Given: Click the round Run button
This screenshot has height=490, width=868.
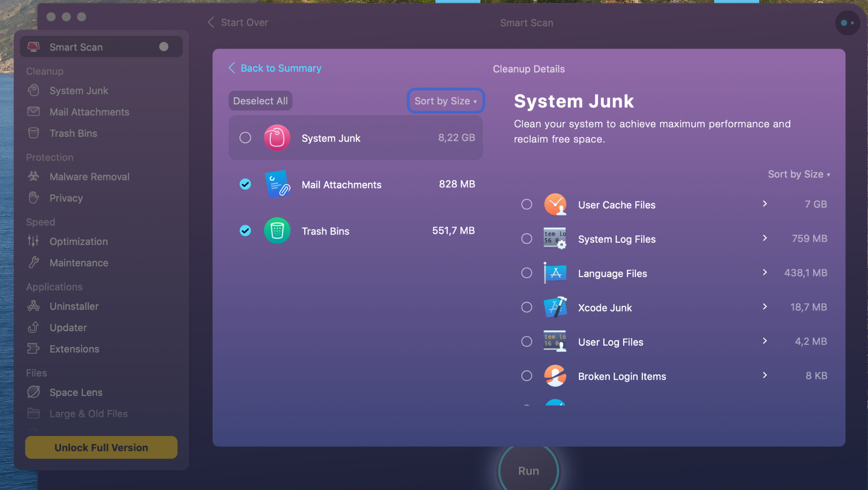Looking at the screenshot, I should coord(529,470).
